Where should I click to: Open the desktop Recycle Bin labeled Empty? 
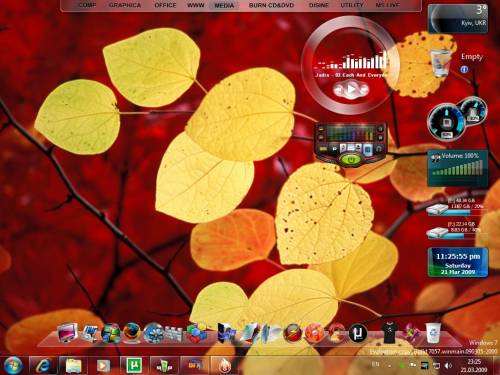point(441,62)
